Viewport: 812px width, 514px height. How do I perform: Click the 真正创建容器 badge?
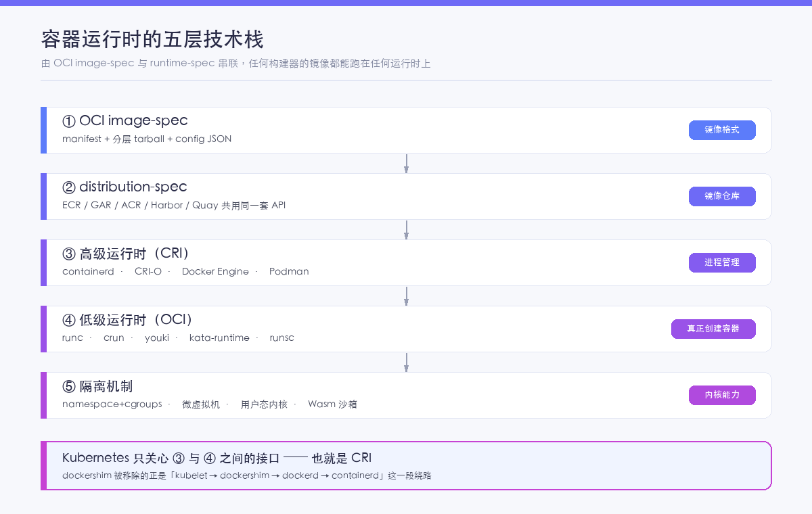point(713,329)
